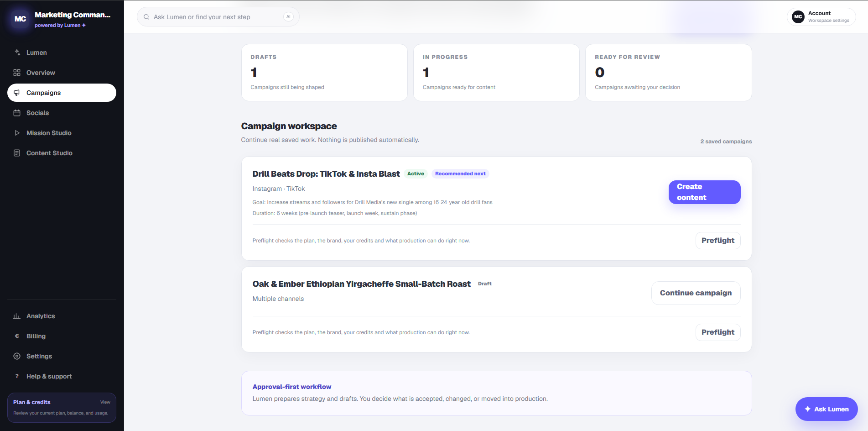868x431 pixels.
Task: Click the Oak & Ember campaign title
Action: click(x=362, y=284)
